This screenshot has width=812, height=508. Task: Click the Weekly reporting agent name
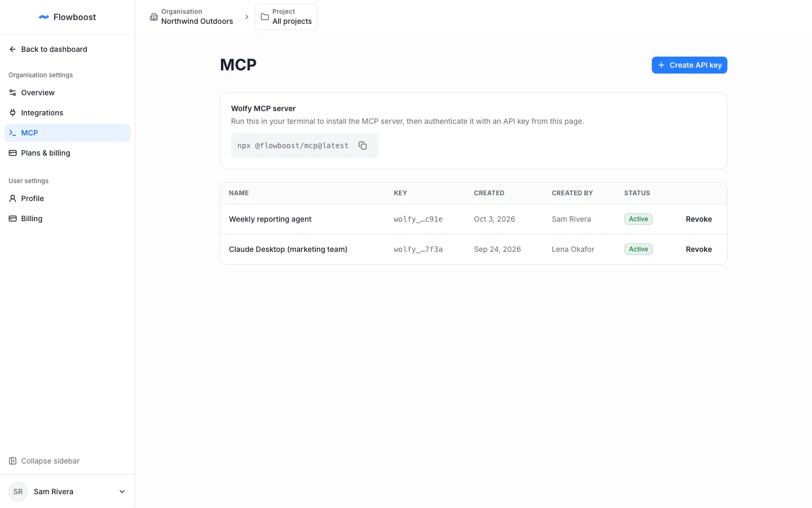270,219
